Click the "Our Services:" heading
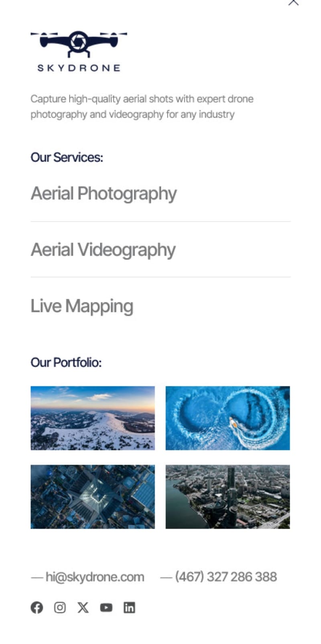Image resolution: width=321 pixels, height=644 pixels. [x=67, y=157]
